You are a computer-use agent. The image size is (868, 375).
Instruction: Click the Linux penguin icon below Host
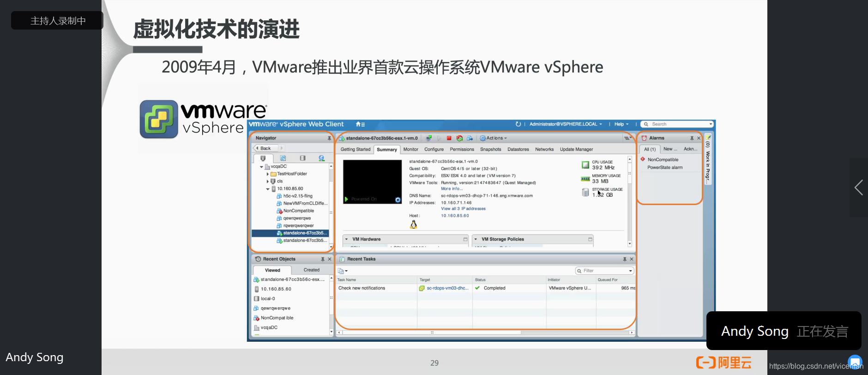(414, 224)
